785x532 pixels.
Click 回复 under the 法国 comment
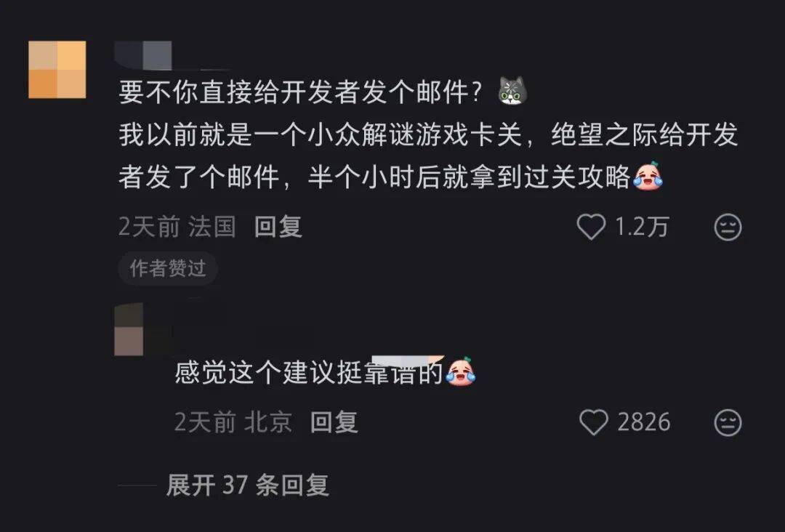tap(278, 227)
